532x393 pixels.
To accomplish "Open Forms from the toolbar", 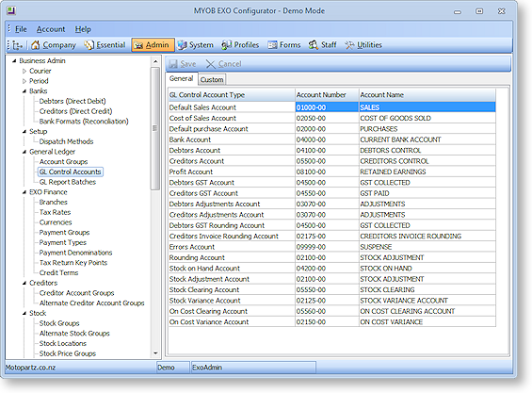I will tap(284, 45).
